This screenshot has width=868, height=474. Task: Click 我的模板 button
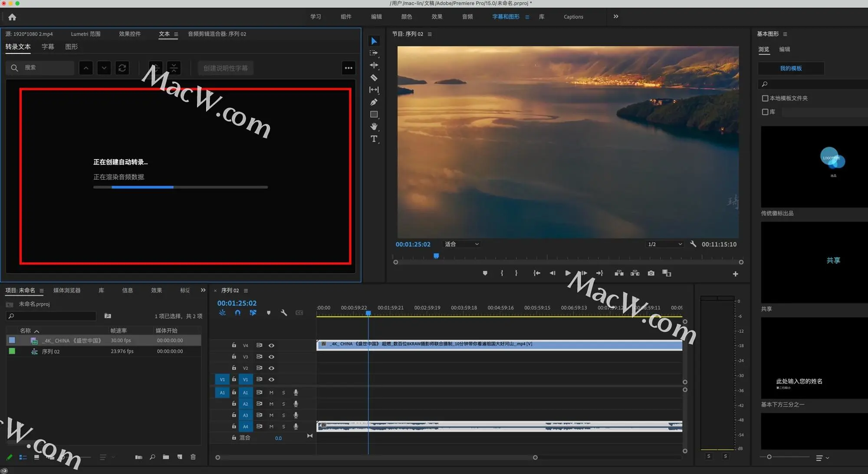pos(791,68)
